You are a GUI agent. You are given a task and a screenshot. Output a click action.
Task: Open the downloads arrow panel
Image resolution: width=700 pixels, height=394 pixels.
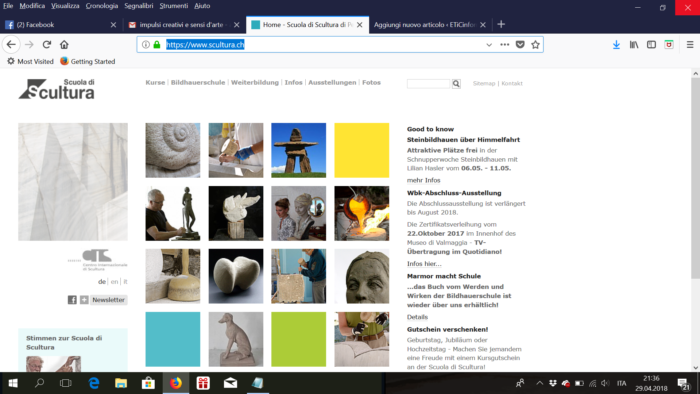[x=616, y=45]
